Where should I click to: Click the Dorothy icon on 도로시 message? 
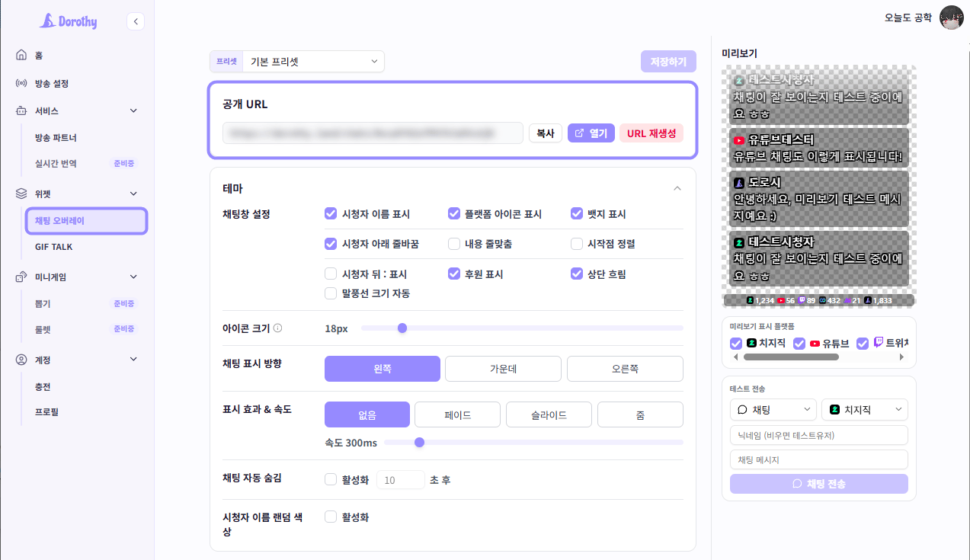739,183
